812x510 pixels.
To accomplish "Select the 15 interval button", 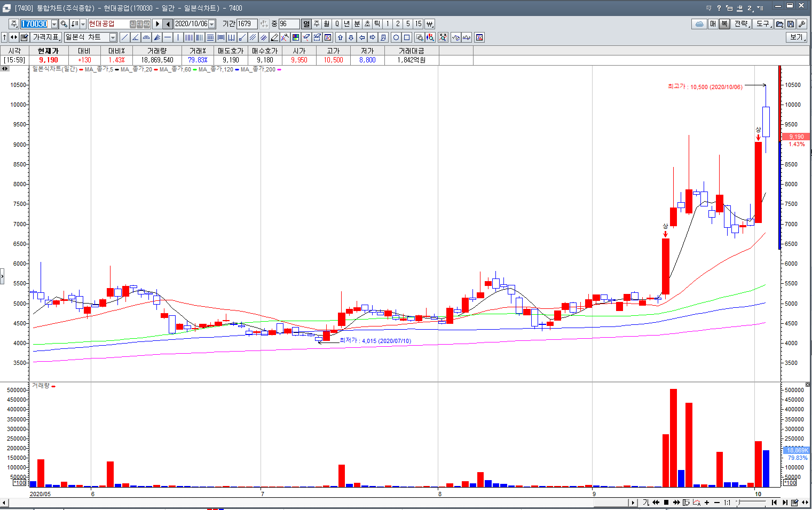I will click(419, 24).
